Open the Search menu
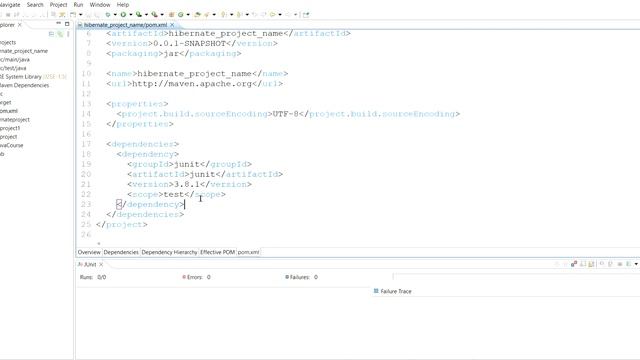Viewport: 640px width, 360px height. [35, 4]
